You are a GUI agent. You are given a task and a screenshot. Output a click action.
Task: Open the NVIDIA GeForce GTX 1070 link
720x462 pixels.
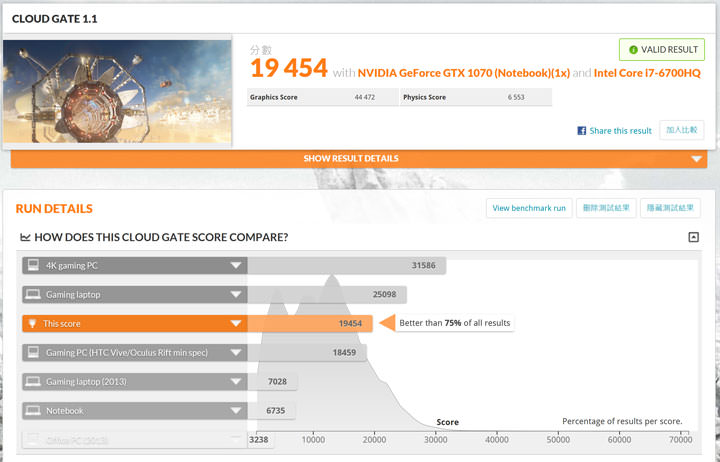(464, 72)
